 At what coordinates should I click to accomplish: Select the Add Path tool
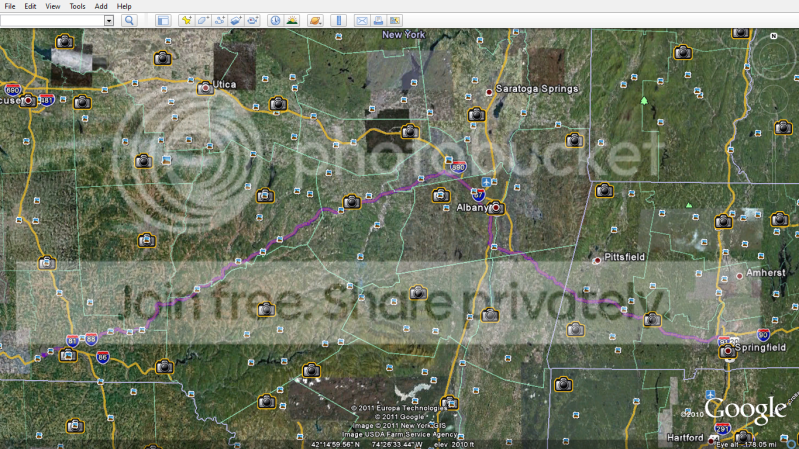[219, 20]
